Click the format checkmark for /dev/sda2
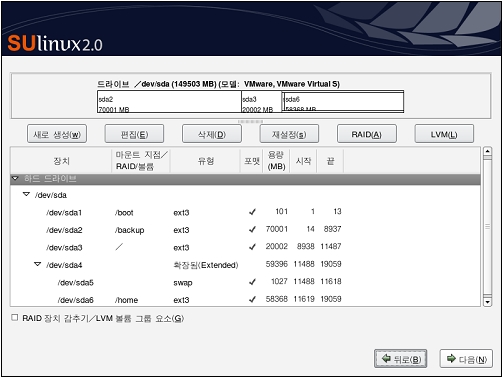 click(x=252, y=229)
